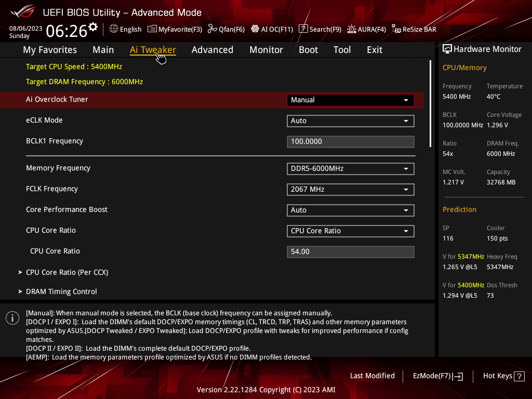Viewport: 532px width, 399px height.
Task: Click the 06:26 clock display
Action: [x=66, y=31]
